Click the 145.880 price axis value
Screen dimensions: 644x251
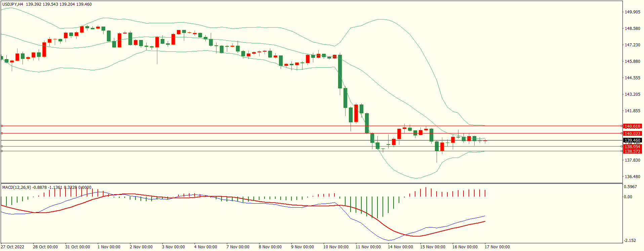click(x=632, y=61)
